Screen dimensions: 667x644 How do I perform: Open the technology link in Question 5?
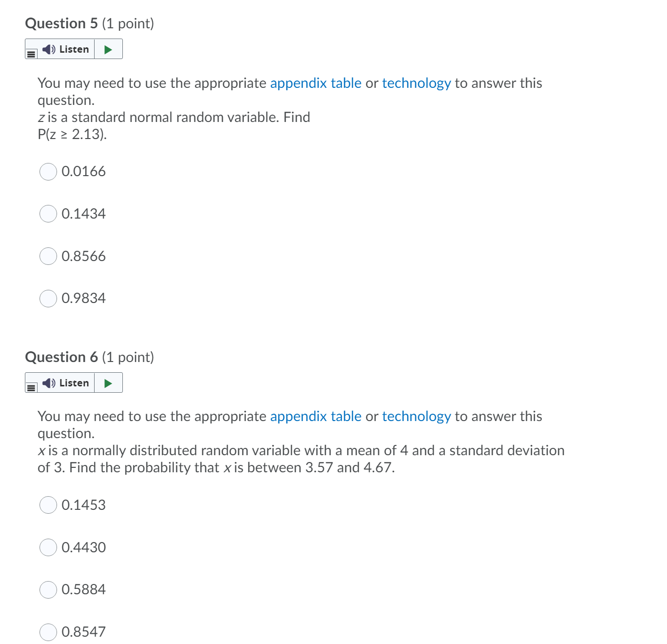click(x=416, y=83)
